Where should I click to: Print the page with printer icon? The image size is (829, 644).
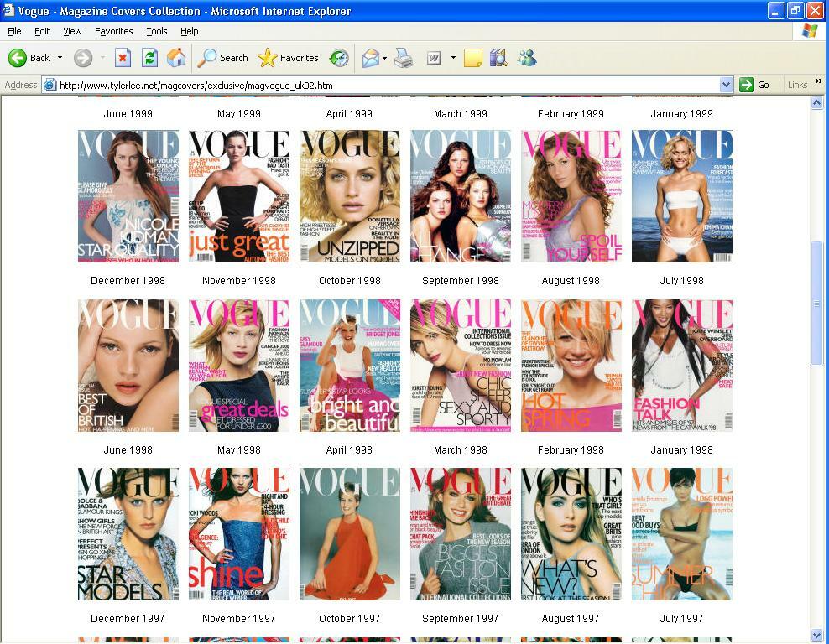click(x=404, y=58)
